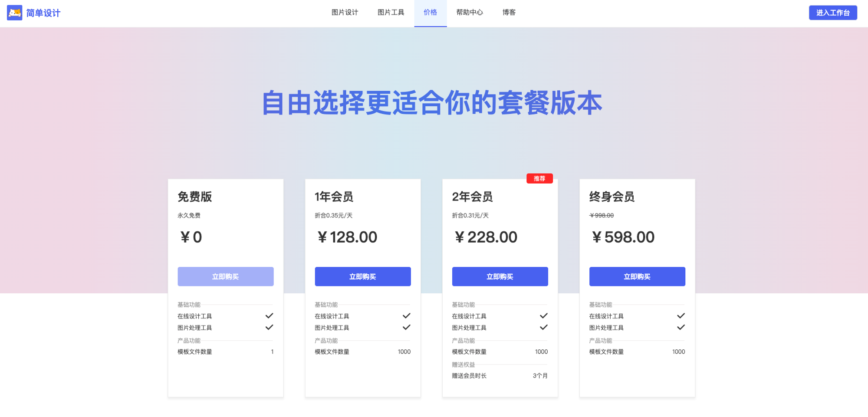Click 在线设计工具 checkmark in 免费版 card
Screen dimensions: 868x417
[269, 316]
